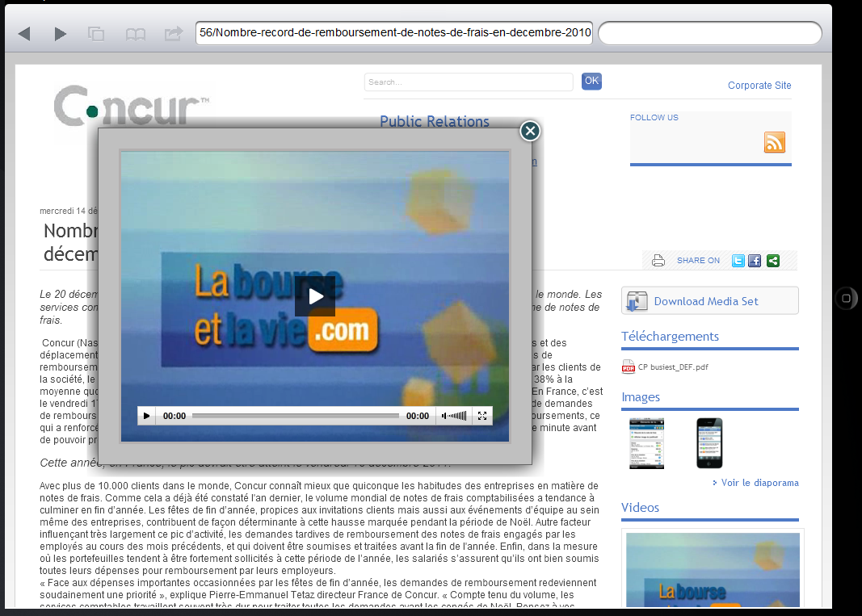862x616 pixels.
Task: Click the total duration 00:00 in the player
Action: click(x=417, y=416)
